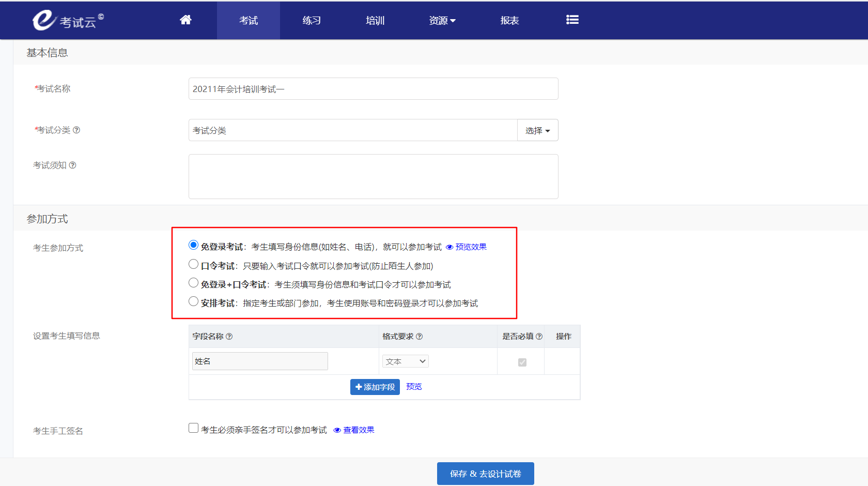
Task: Click the 考生手工签名 label
Action: point(58,431)
